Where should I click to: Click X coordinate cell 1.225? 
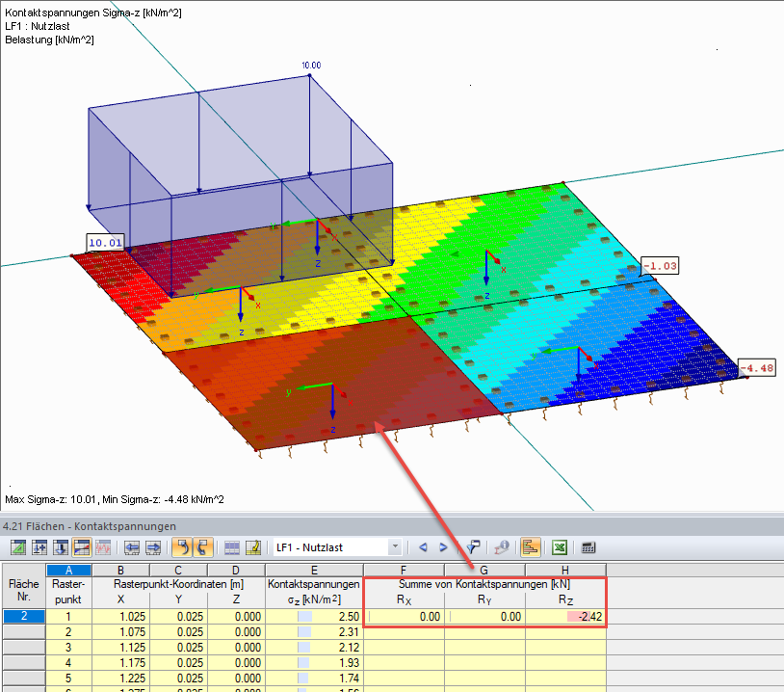point(120,679)
